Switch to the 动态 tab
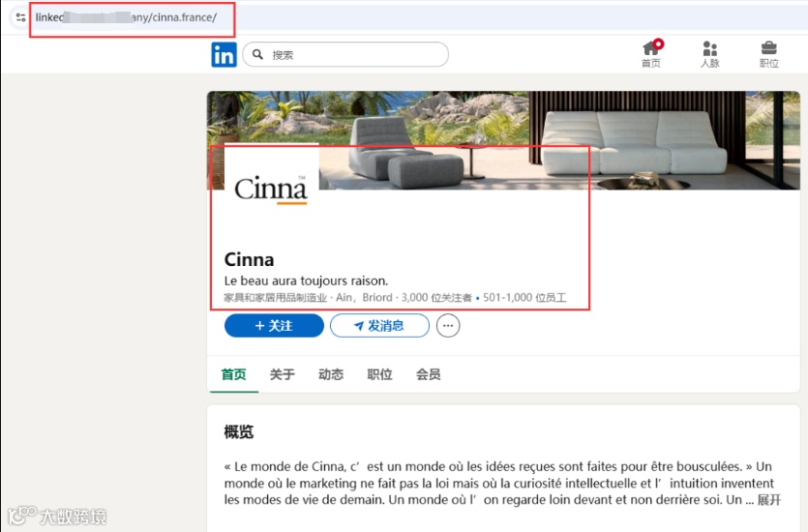The height and width of the screenshot is (532, 808). [331, 374]
